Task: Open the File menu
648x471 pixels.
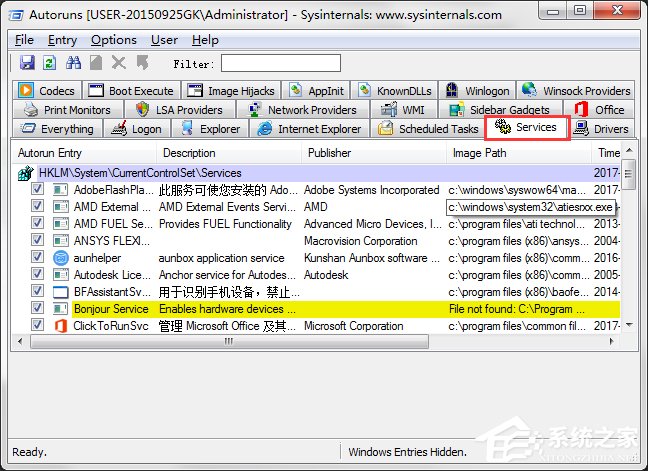Action: (x=24, y=40)
